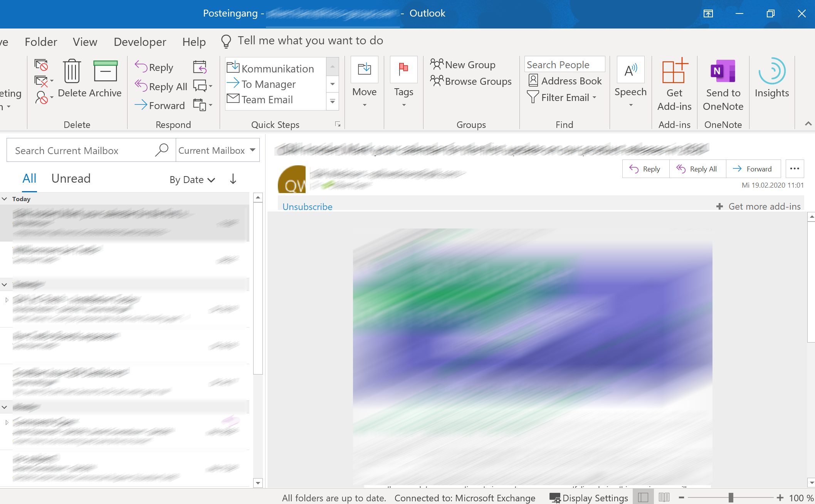
Task: Click the descending sort order arrow
Action: coord(232,179)
